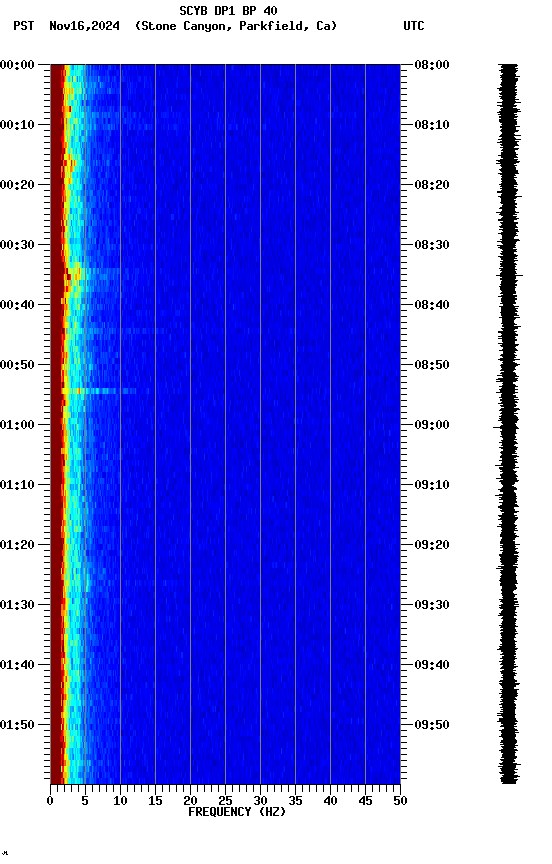Click the 09:50 UTC time label

pos(432,726)
